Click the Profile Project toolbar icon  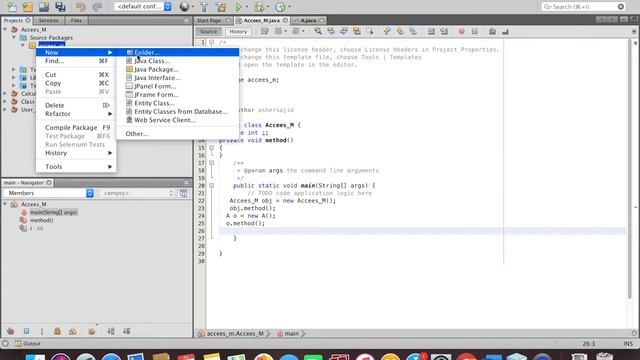pyautogui.click(x=280, y=7)
